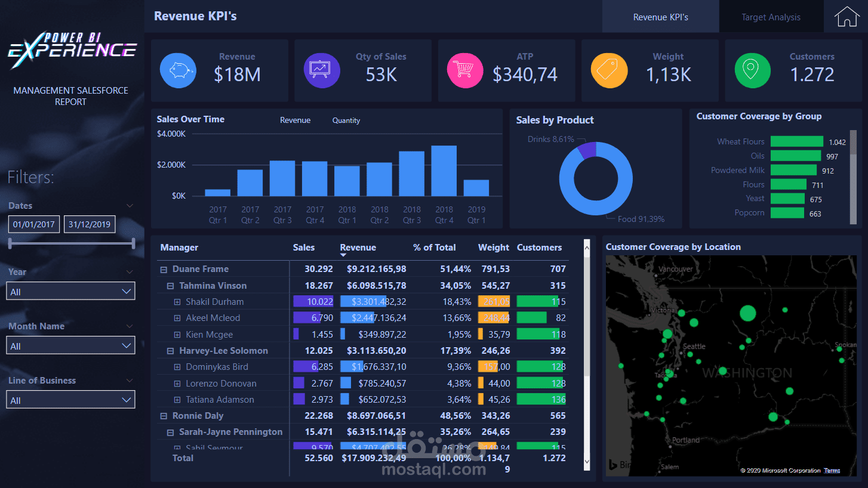Click the 1.272 Customers KPI value
Screen dimensions: 868x488
click(812, 75)
